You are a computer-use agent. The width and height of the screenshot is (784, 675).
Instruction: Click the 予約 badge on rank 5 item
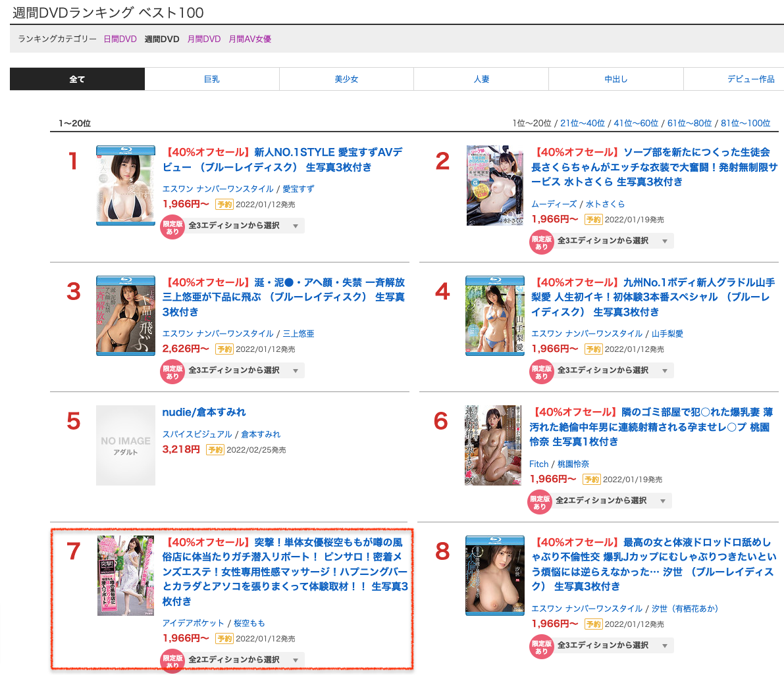pos(215,450)
